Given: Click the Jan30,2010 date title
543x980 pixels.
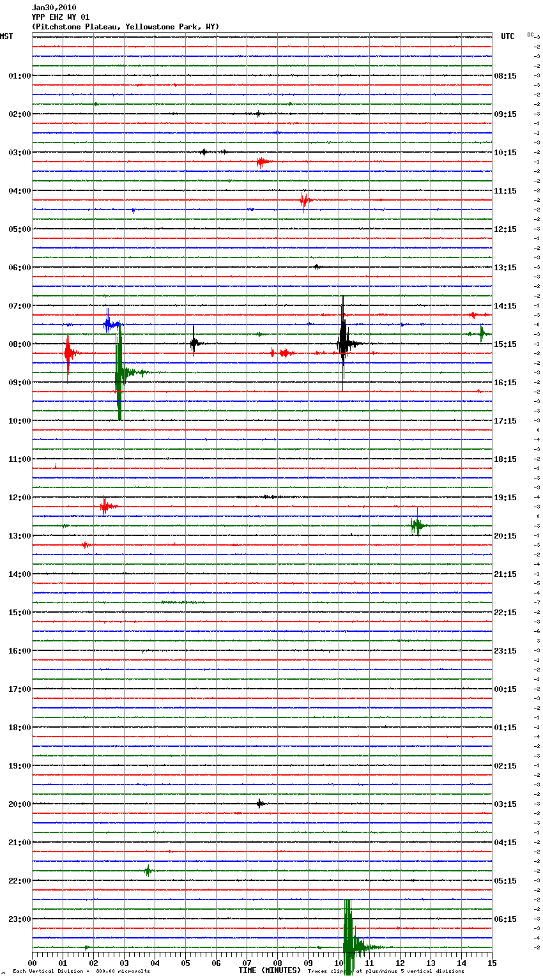Looking at the screenshot, I should pyautogui.click(x=54, y=8).
